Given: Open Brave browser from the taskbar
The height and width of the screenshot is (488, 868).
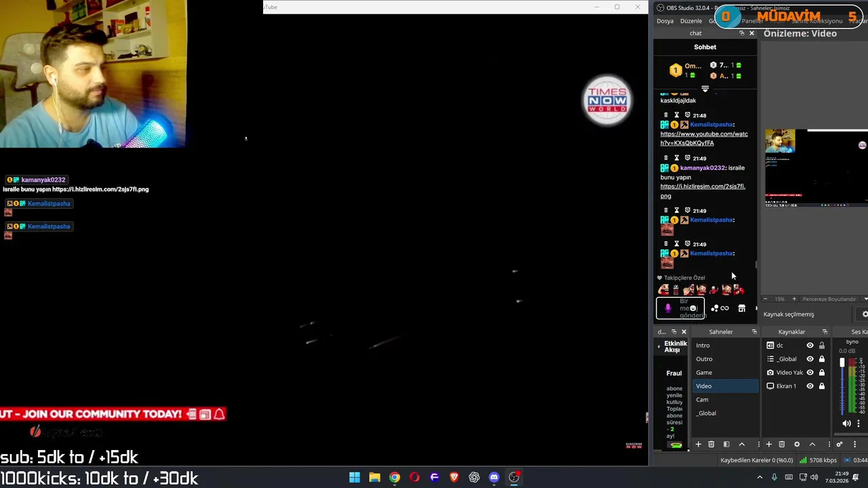Looking at the screenshot, I should click(454, 477).
